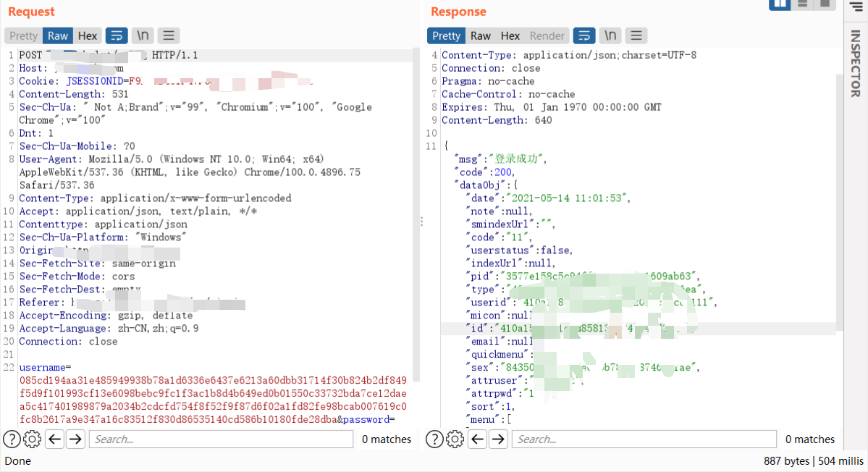The width and height of the screenshot is (868, 472).
Task: Go to previous match in Request search
Action: click(x=55, y=439)
